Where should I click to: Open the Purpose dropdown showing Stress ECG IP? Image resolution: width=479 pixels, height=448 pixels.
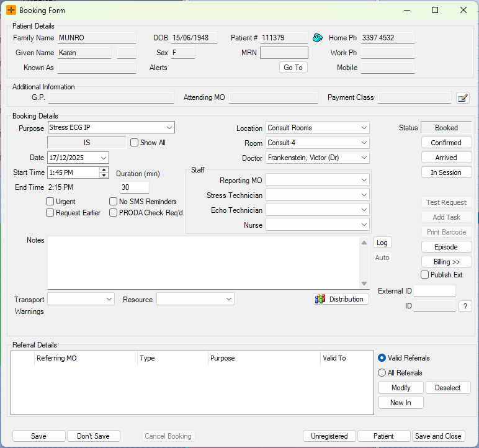point(168,128)
